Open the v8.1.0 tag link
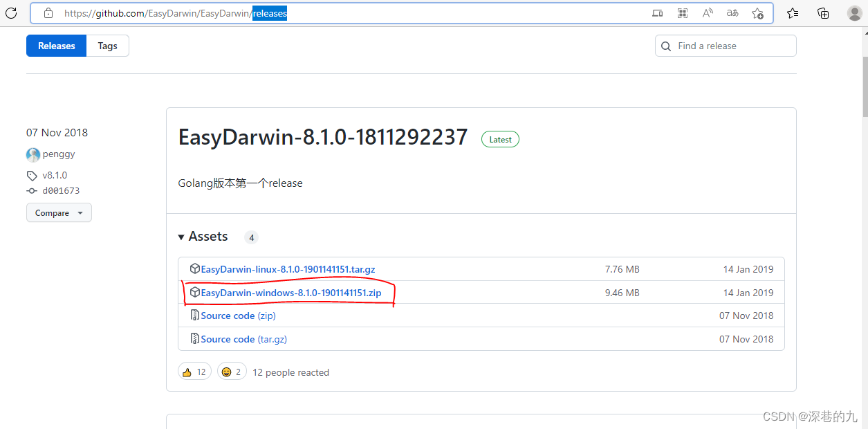This screenshot has height=429, width=868. (53, 175)
